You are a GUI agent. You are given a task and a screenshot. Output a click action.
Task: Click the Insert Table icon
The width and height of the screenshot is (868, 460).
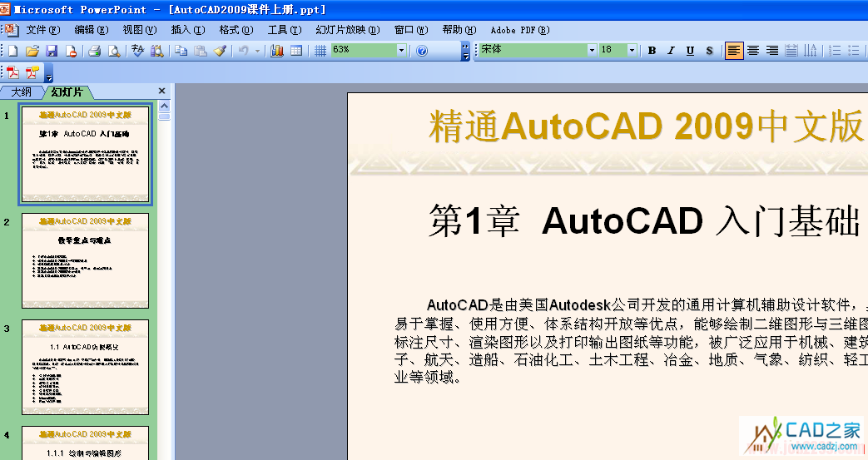coord(296,51)
